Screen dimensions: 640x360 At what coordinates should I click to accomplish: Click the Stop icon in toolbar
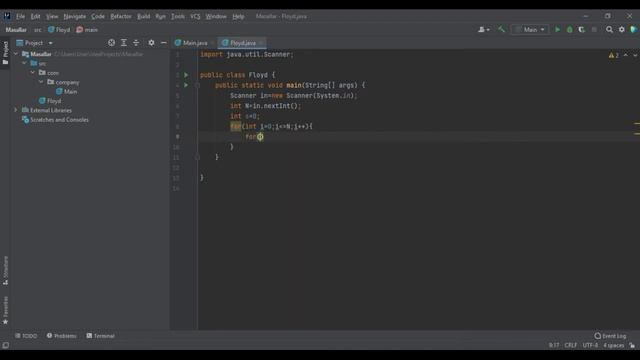(x=594, y=29)
